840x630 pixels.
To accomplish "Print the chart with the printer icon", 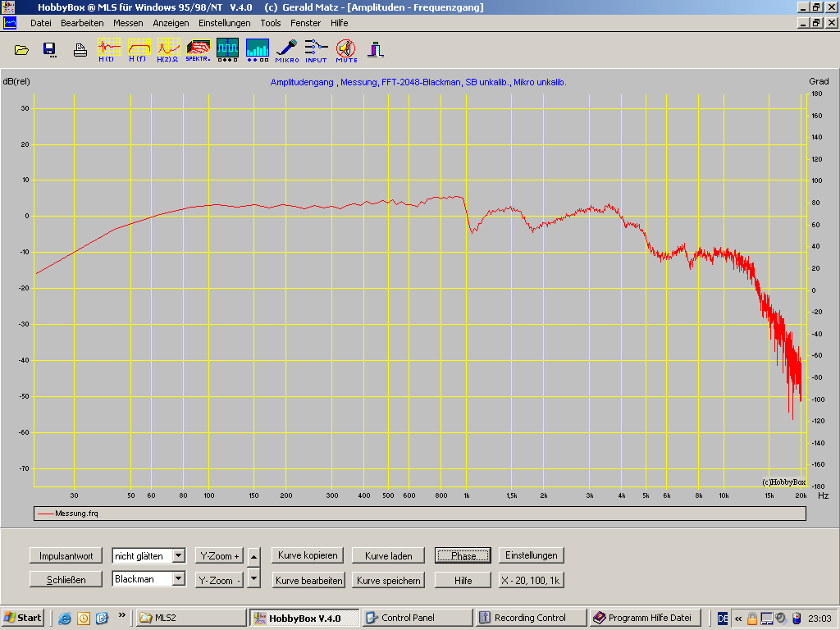I will [80, 50].
